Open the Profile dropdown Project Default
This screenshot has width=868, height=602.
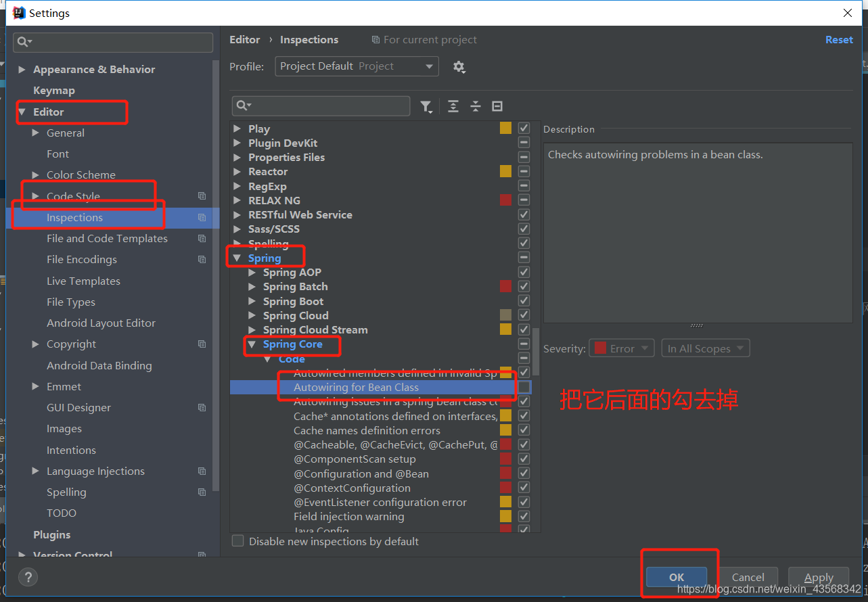click(357, 66)
